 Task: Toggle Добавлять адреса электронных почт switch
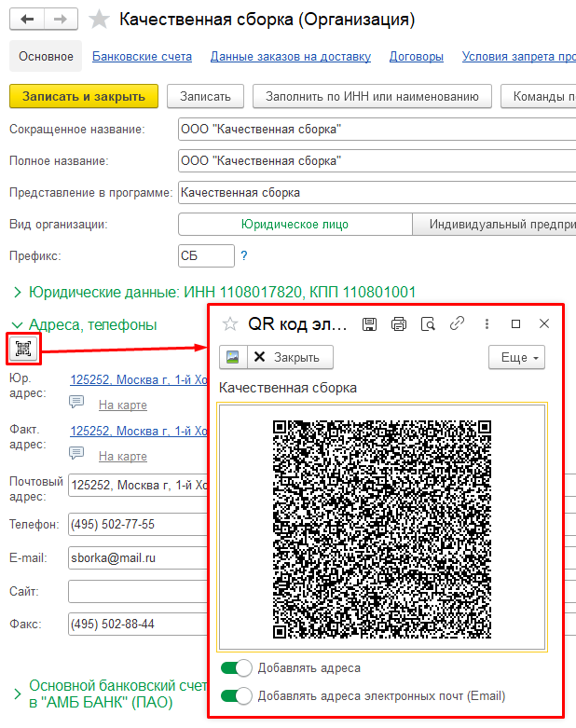coord(236,696)
